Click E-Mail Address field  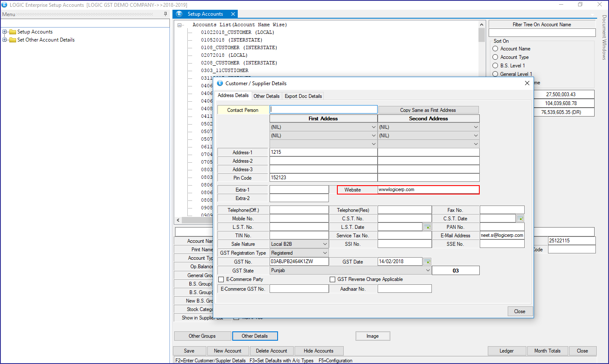pos(502,235)
